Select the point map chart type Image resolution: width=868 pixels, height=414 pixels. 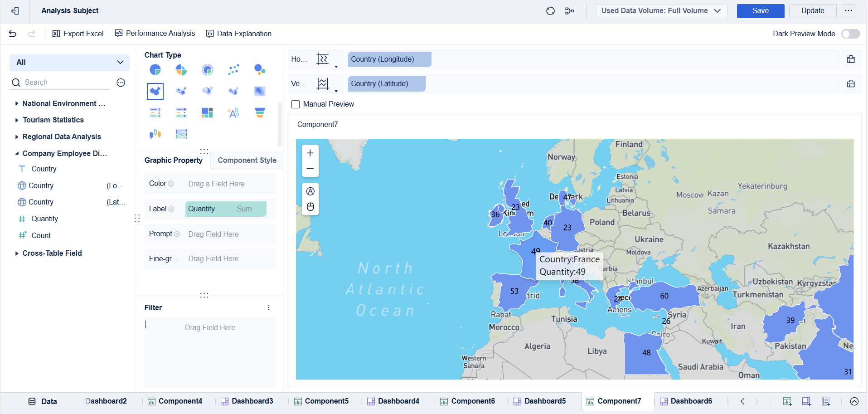point(181,91)
